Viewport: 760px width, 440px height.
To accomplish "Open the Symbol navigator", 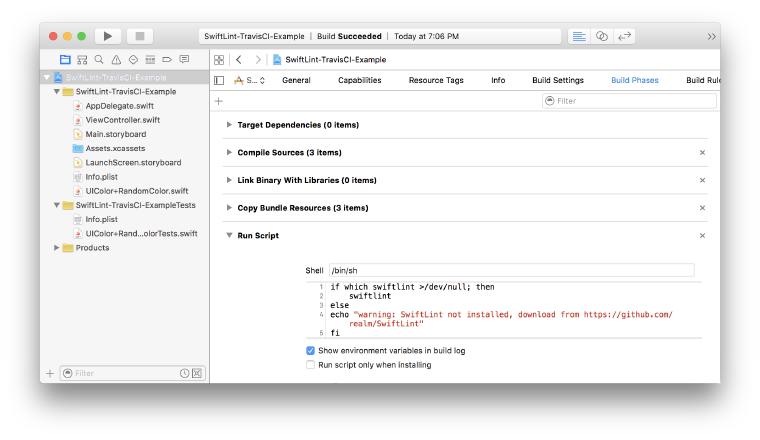I will (x=82, y=60).
